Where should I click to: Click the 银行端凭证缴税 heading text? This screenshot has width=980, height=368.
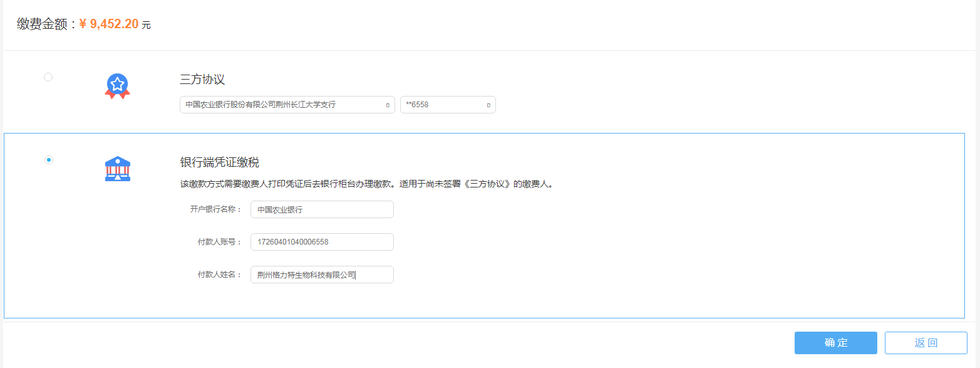point(220,162)
